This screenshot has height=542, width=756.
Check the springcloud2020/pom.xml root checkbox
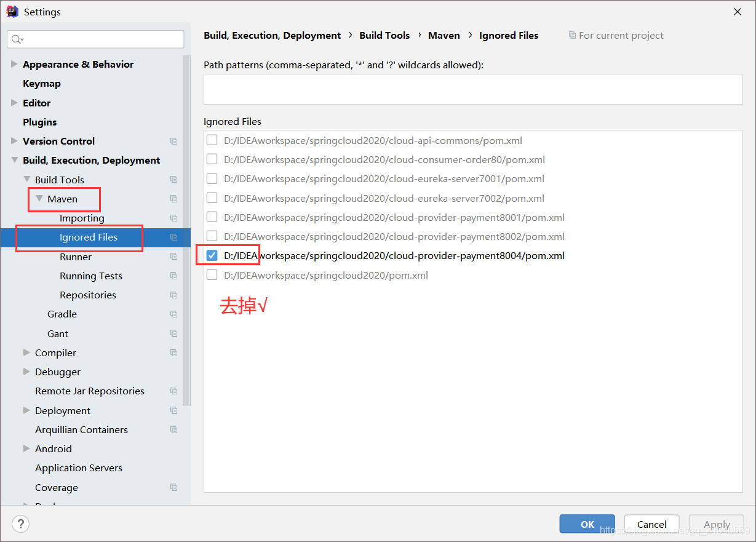tap(212, 275)
